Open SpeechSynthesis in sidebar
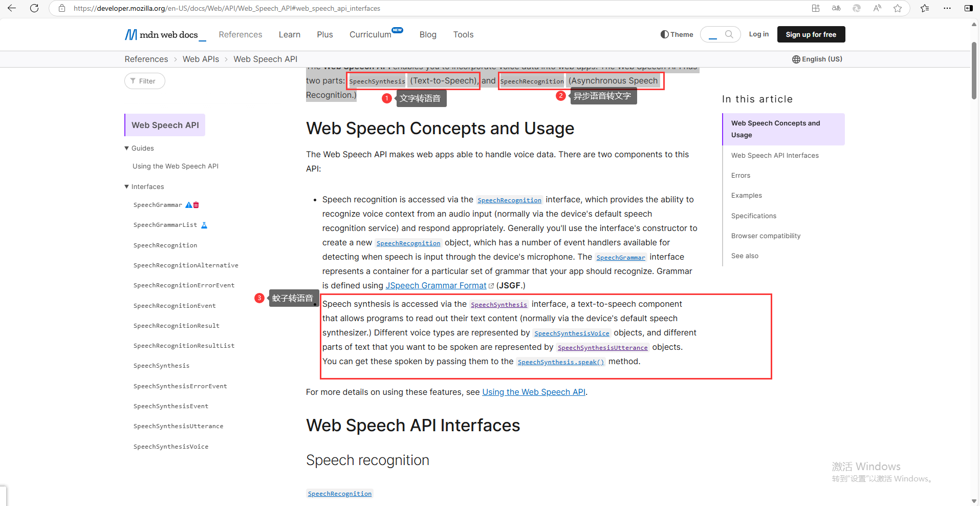This screenshot has height=506, width=980. 161,366
